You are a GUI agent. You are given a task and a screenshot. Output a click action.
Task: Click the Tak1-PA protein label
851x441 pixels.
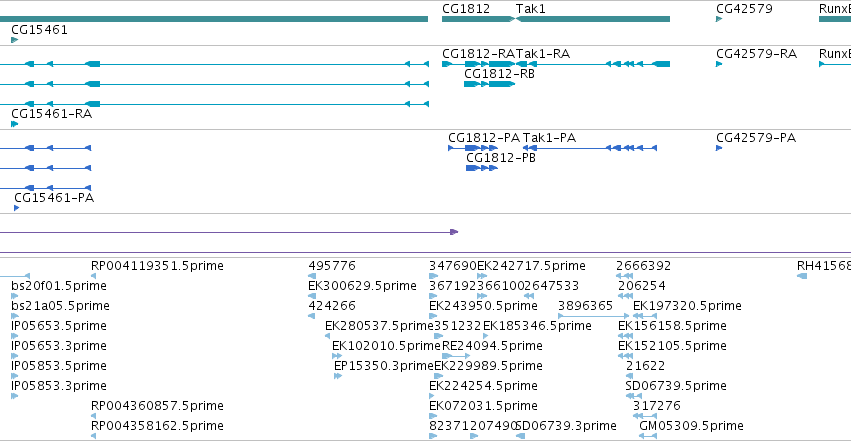(549, 138)
